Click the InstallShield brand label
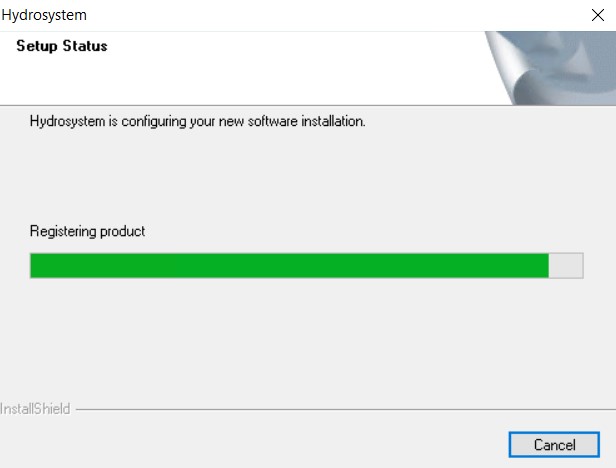This screenshot has width=616, height=468. 35,409
